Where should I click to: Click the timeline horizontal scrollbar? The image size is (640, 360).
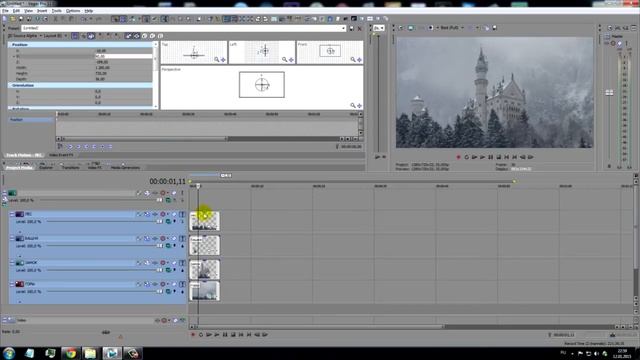tap(320, 327)
